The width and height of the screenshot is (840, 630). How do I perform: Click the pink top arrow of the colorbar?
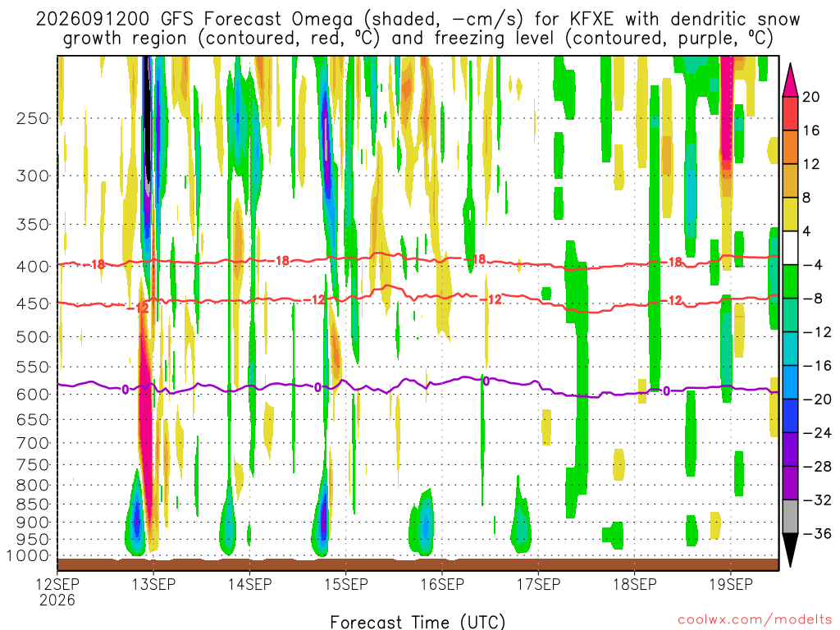[790, 80]
